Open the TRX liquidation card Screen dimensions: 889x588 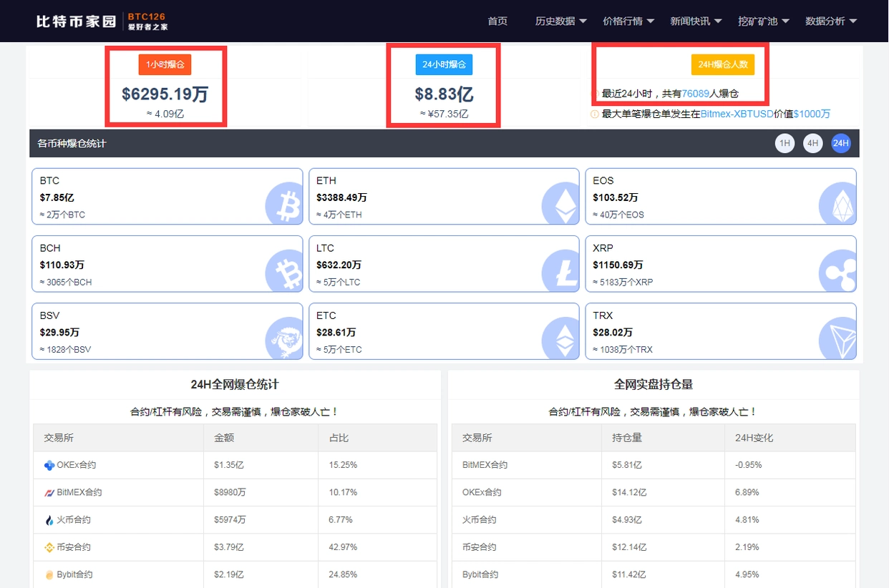click(721, 331)
